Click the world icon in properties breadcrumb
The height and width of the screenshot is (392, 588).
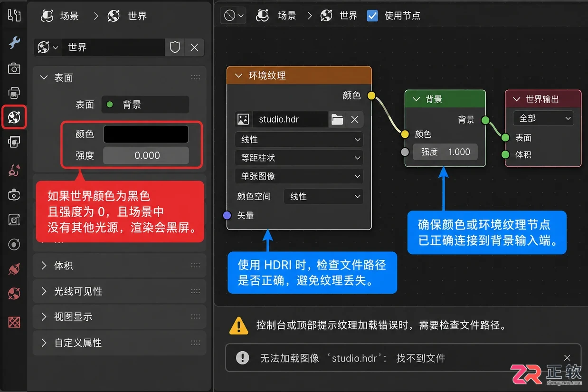tap(114, 16)
